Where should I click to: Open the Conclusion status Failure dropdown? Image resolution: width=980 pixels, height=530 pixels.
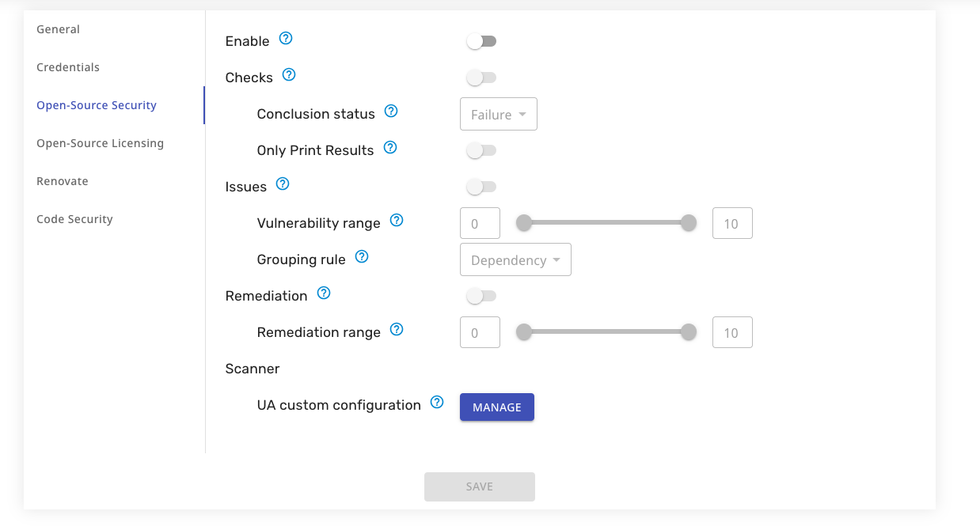(499, 115)
